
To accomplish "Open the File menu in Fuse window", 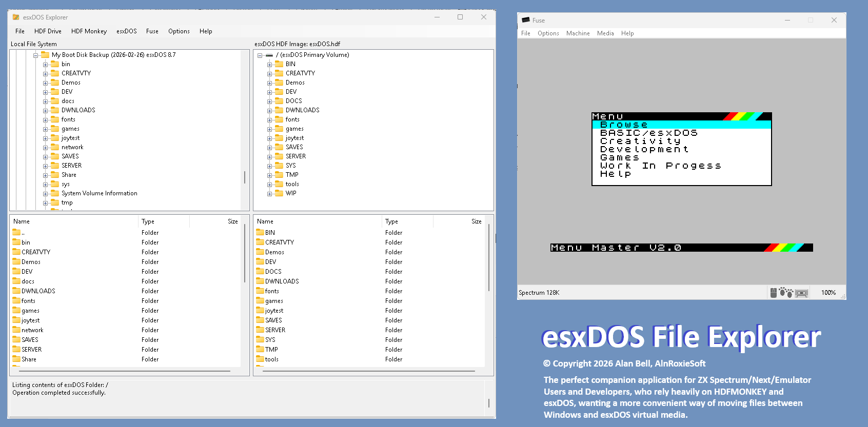I will (526, 33).
